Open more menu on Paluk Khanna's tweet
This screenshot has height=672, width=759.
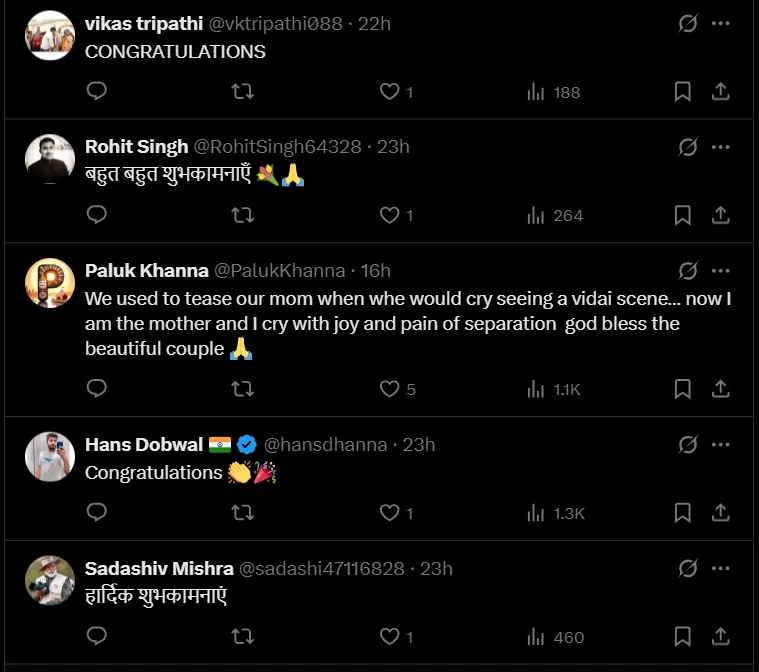pyautogui.click(x=720, y=271)
